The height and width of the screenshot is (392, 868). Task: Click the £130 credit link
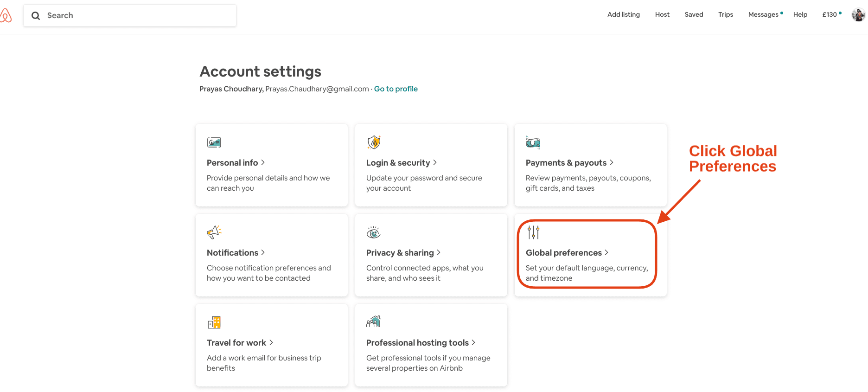click(830, 14)
